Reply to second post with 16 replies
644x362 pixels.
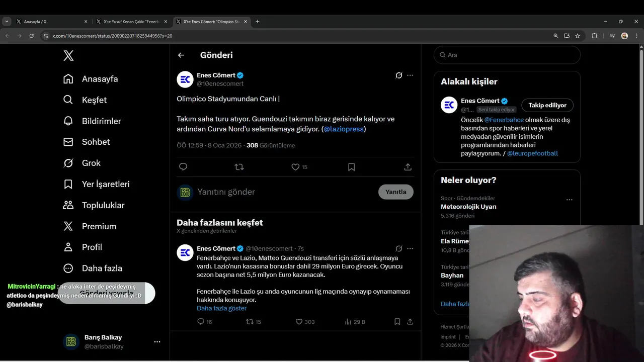(x=204, y=322)
